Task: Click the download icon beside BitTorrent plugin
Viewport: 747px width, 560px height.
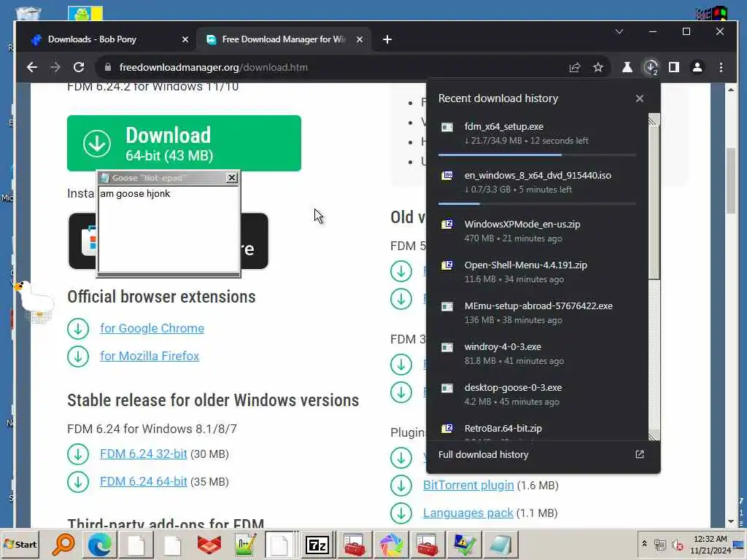Action: click(x=401, y=485)
